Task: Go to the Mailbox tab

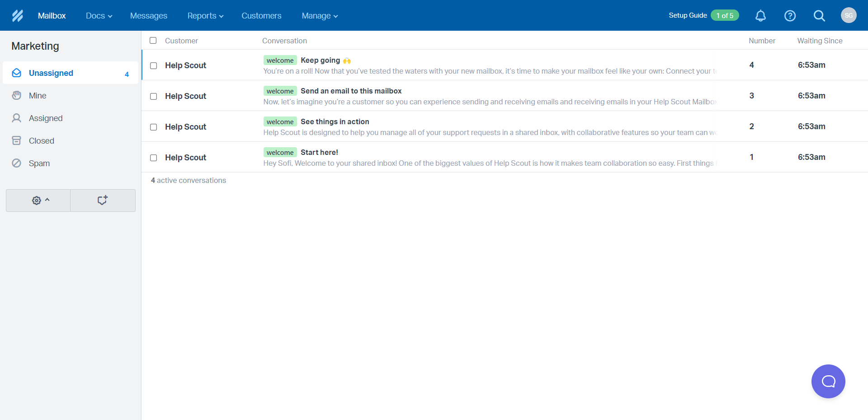Action: click(52, 16)
